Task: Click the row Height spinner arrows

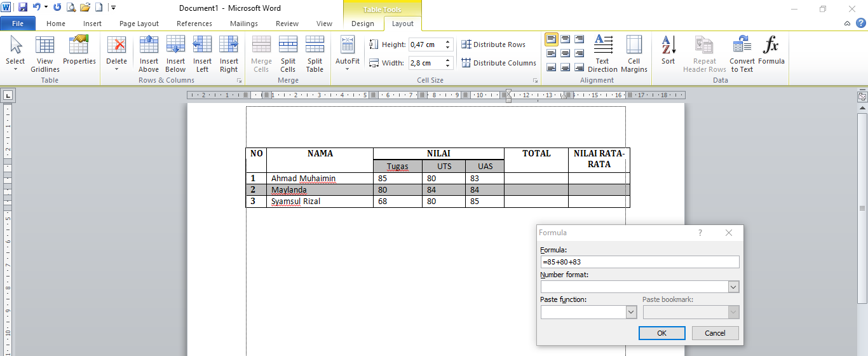Action: pyautogui.click(x=447, y=44)
